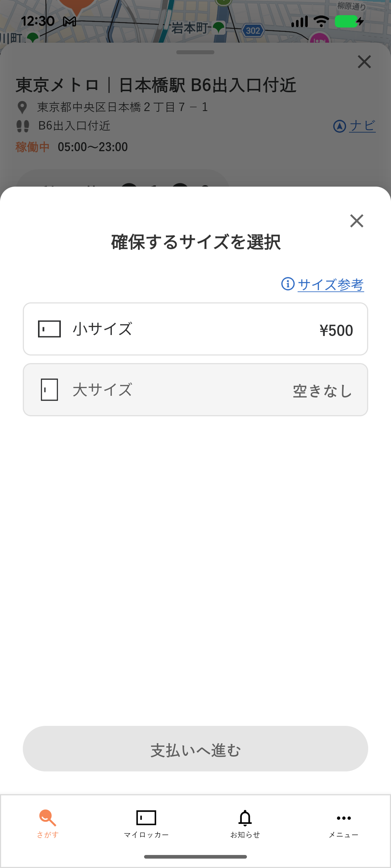Screen dimensions: 391x868
Task: Select the 大サイズ 空きなし option
Action: (x=195, y=390)
